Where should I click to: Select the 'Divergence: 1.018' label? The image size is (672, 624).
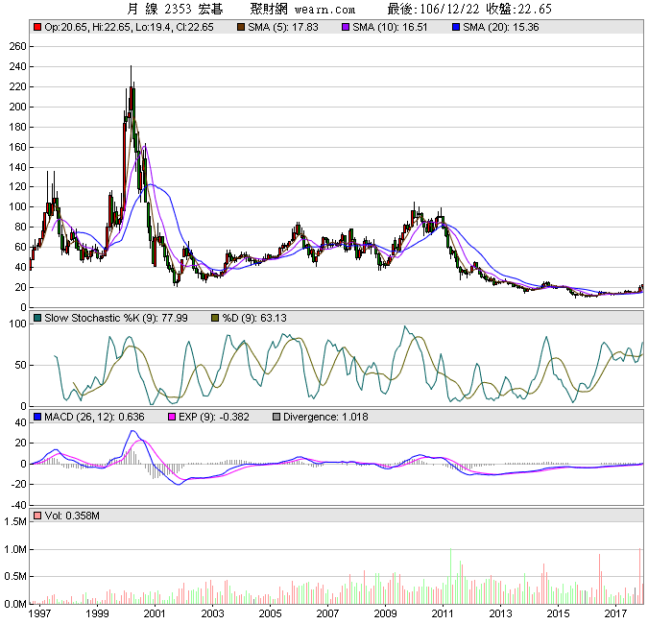pos(325,417)
